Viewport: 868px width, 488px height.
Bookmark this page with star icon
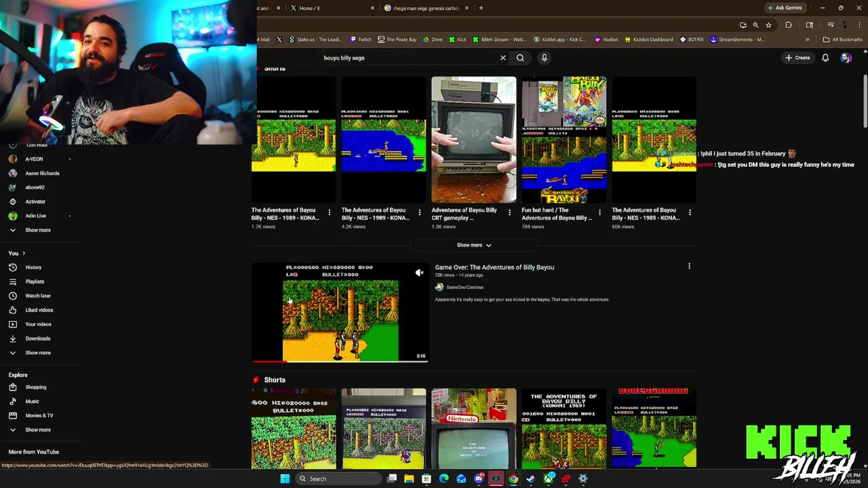coord(768,25)
